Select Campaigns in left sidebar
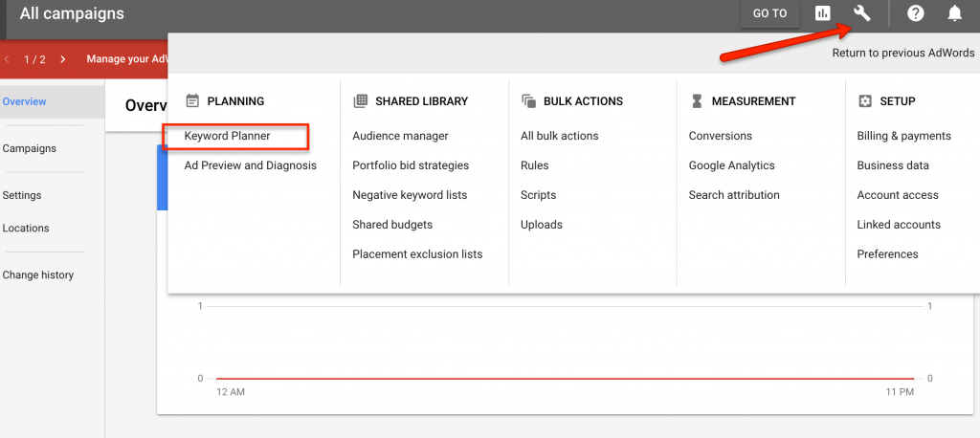 tap(30, 148)
